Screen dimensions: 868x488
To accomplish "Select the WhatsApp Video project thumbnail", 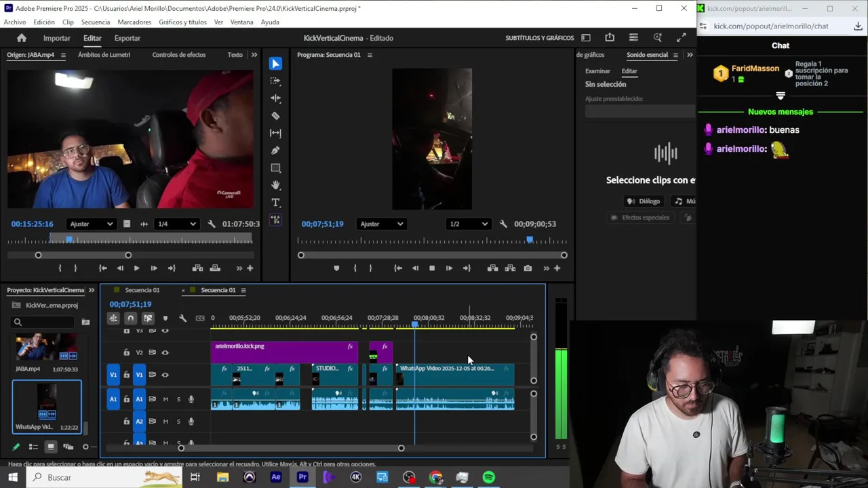I will point(47,406).
